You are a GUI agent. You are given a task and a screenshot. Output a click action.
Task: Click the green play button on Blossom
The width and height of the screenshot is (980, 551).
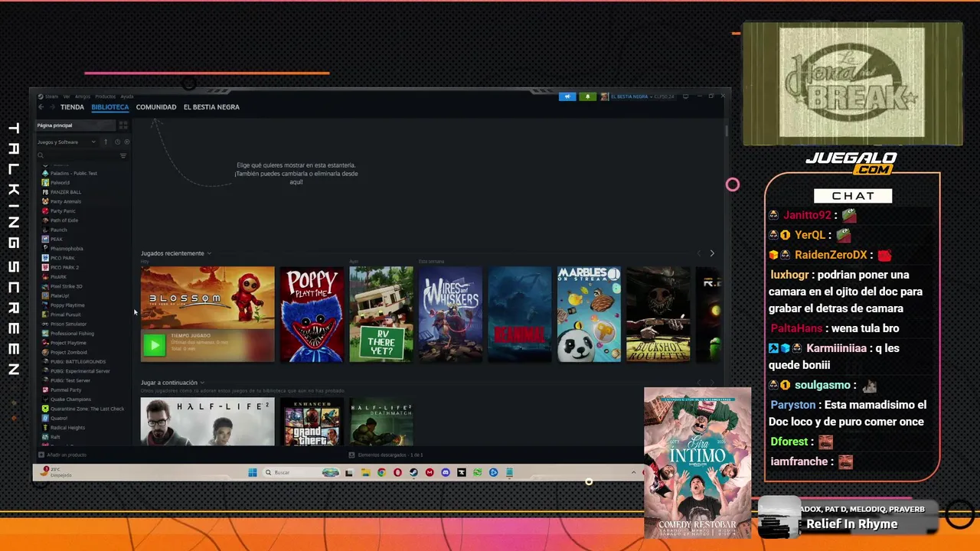click(154, 345)
